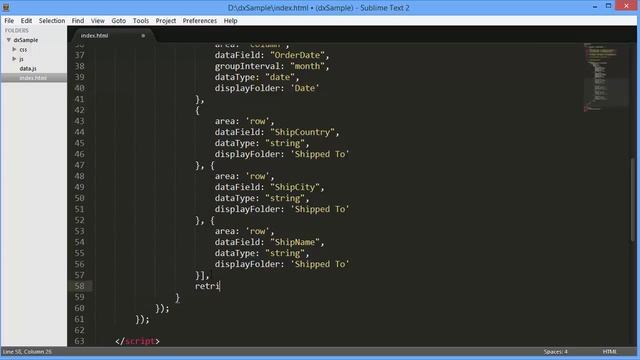
Task: Click the "ShipCity" string
Action: pos(295,187)
